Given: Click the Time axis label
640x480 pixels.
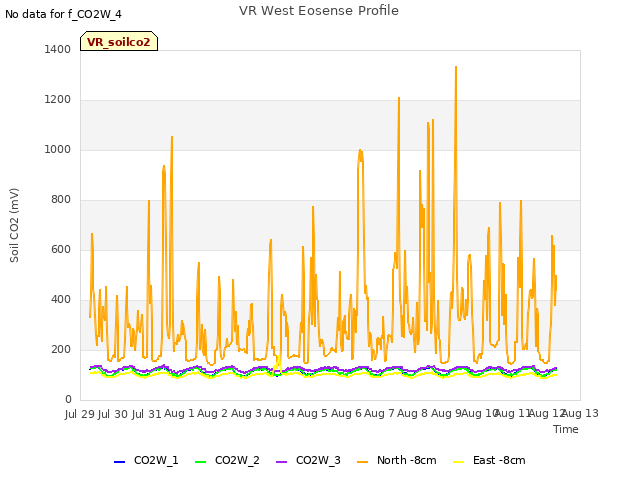Looking at the screenshot, I should (x=566, y=429).
